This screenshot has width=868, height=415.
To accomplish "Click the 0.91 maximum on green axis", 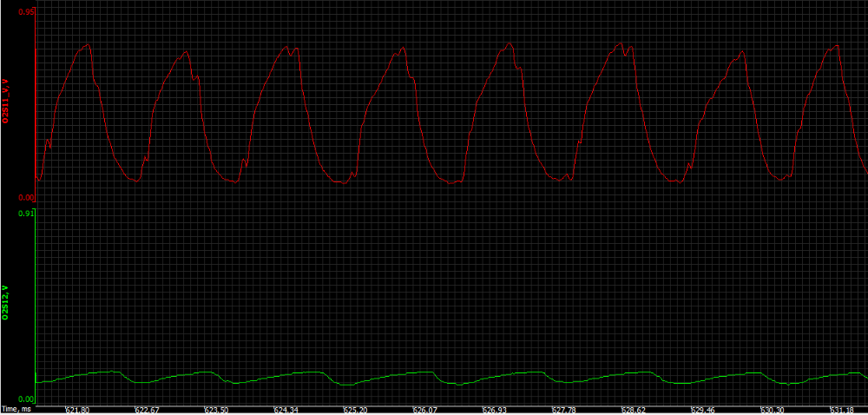I will click(25, 213).
